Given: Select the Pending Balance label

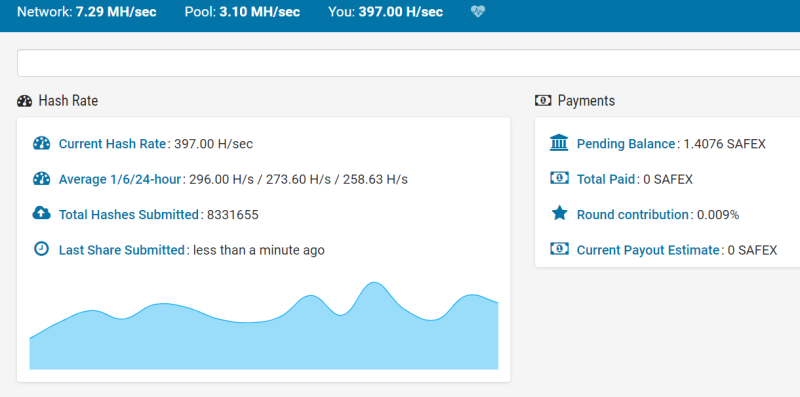Looking at the screenshot, I should 626,144.
